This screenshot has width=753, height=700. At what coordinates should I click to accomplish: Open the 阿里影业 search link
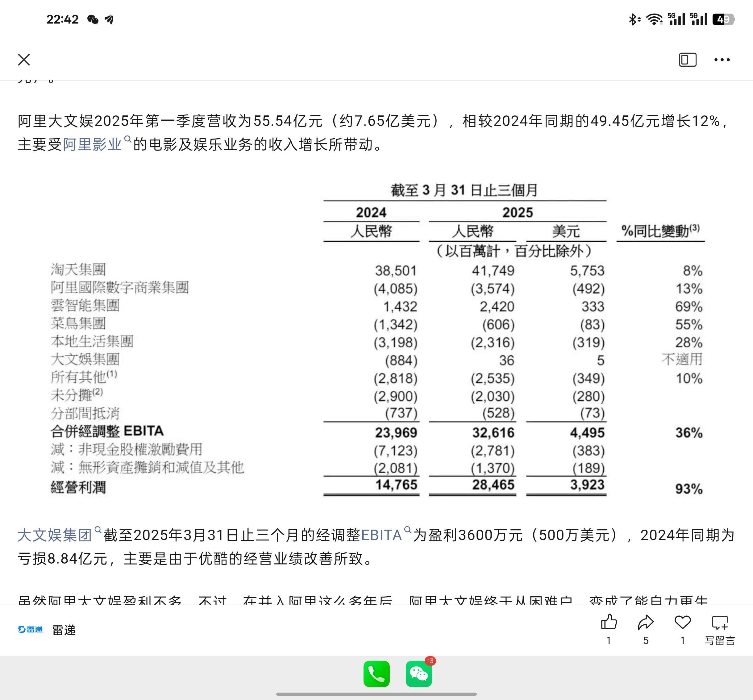point(97,144)
